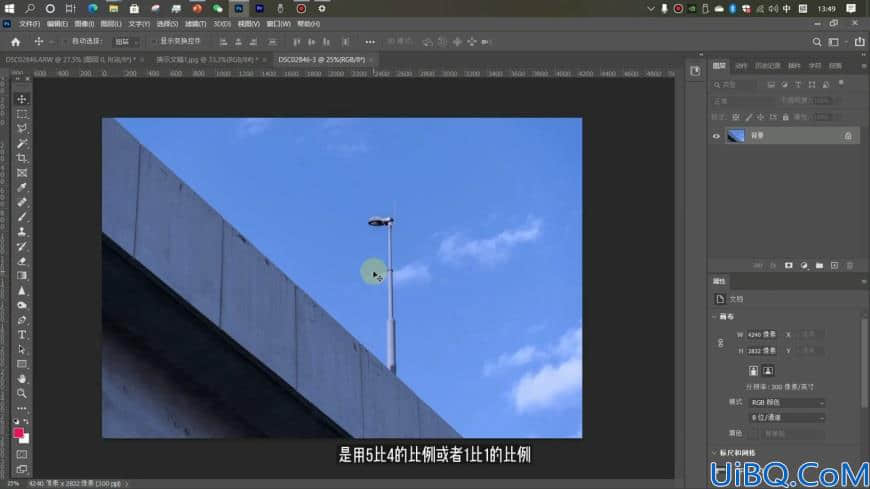Open more alignment options ellipsis

click(x=370, y=42)
